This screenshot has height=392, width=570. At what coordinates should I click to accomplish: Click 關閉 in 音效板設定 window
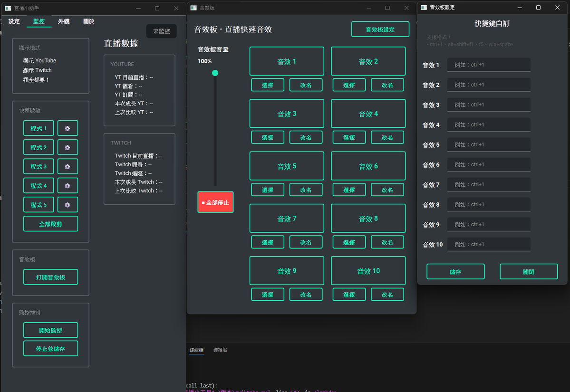529,271
